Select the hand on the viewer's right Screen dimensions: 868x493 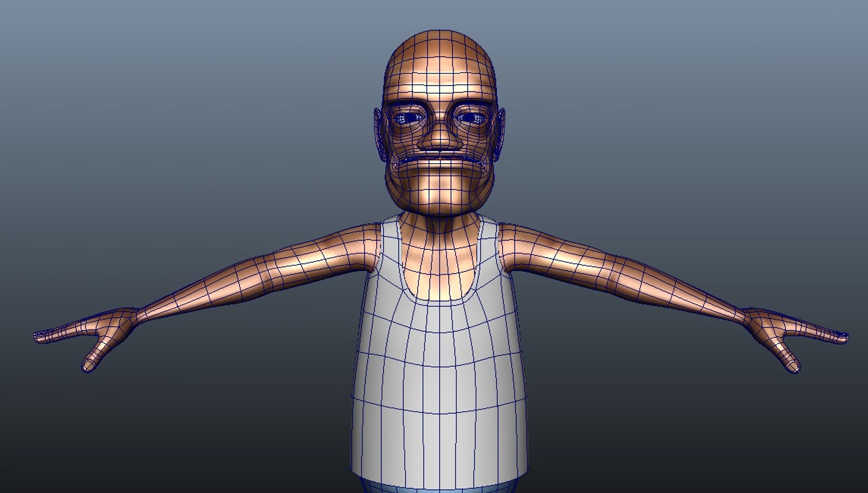[x=795, y=340]
